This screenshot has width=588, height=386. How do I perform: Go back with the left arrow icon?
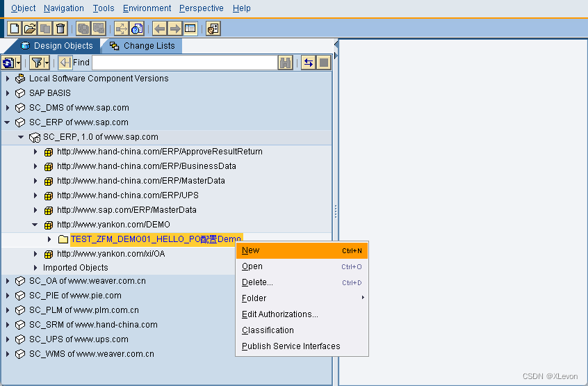pos(160,29)
